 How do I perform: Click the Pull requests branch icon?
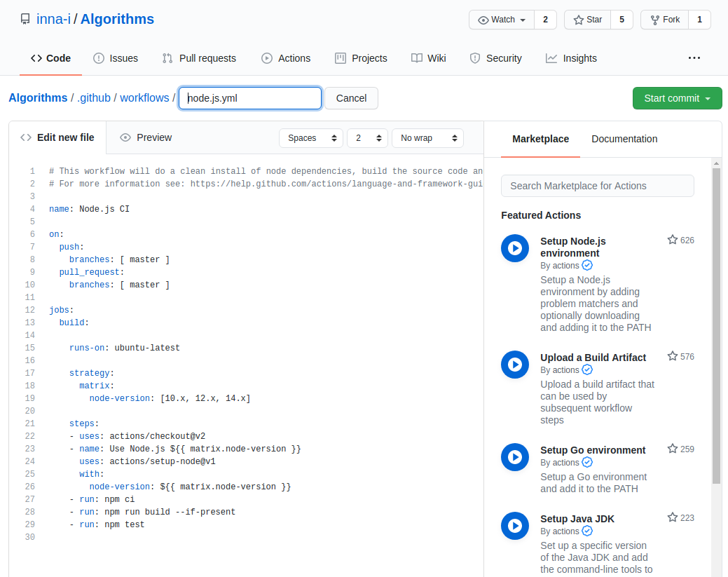click(x=167, y=58)
